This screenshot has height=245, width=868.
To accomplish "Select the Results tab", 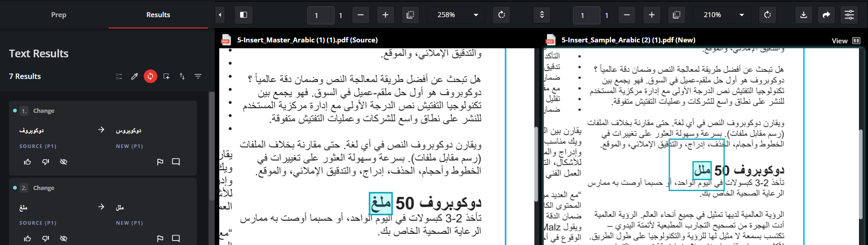I will pyautogui.click(x=158, y=15).
